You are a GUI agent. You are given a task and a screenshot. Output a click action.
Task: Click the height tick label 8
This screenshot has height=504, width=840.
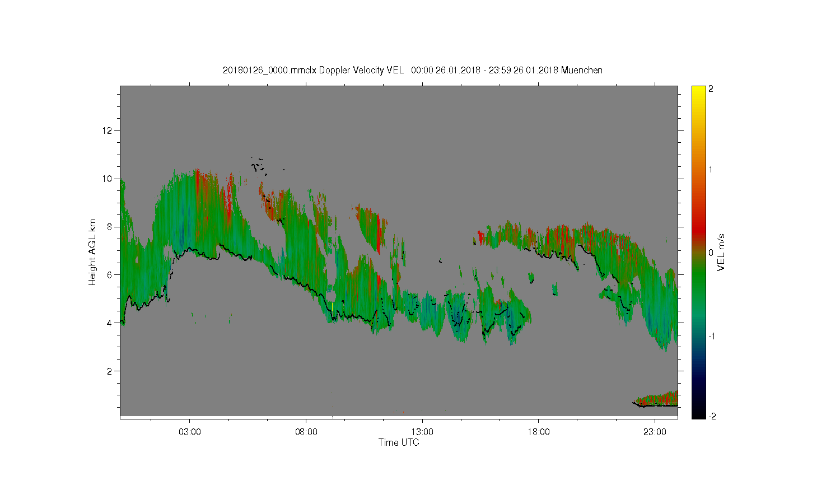[x=110, y=227]
